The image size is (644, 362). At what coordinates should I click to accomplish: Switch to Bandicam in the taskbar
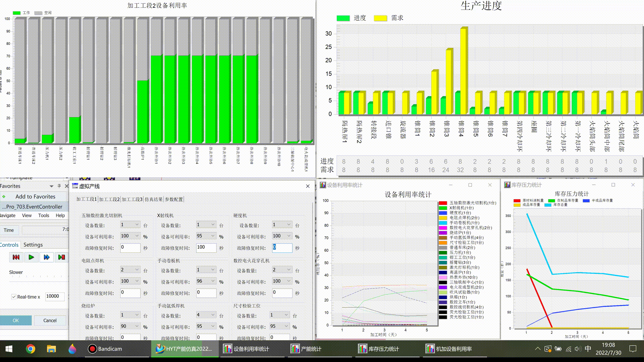click(116, 349)
